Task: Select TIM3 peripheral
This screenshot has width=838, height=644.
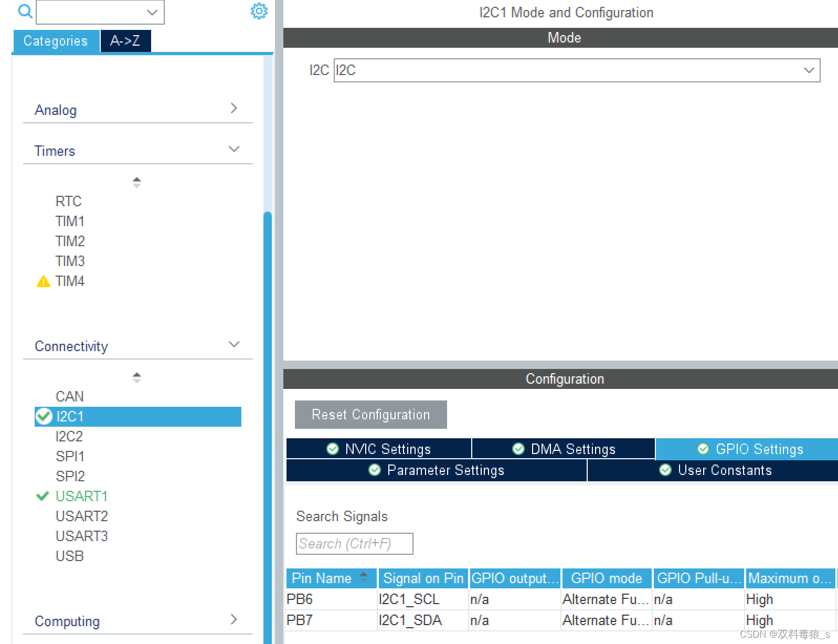Action: pyautogui.click(x=70, y=261)
